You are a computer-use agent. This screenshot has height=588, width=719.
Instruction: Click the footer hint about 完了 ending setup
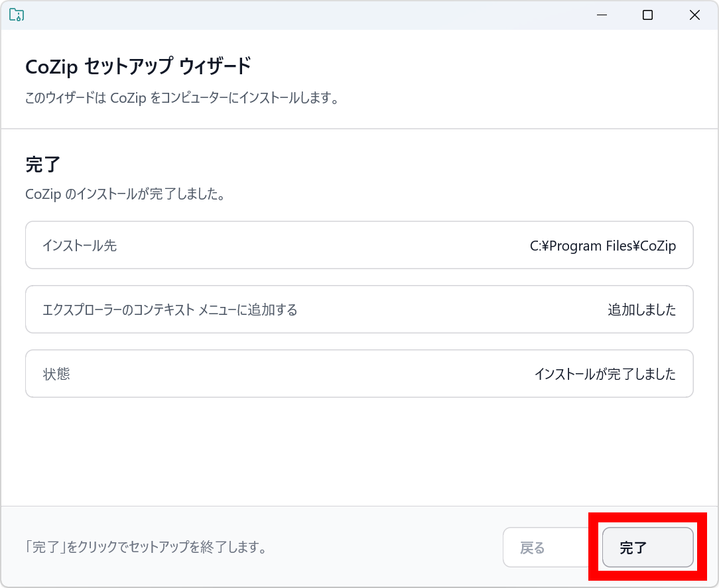tap(146, 548)
